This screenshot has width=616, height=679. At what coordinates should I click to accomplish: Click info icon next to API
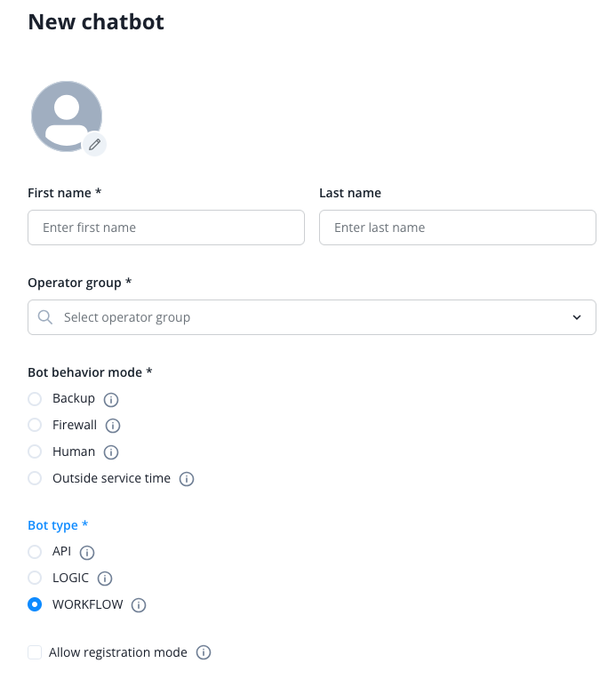[x=87, y=552]
